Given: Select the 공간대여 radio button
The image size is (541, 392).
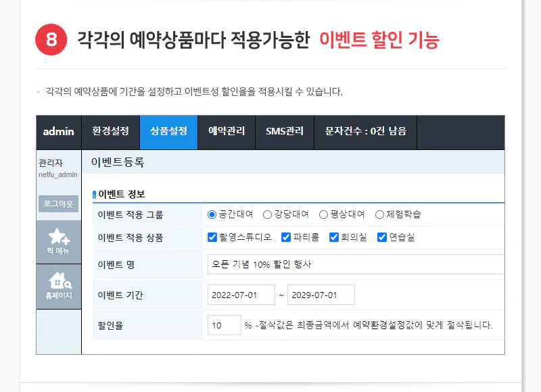Looking at the screenshot, I should click(212, 214).
